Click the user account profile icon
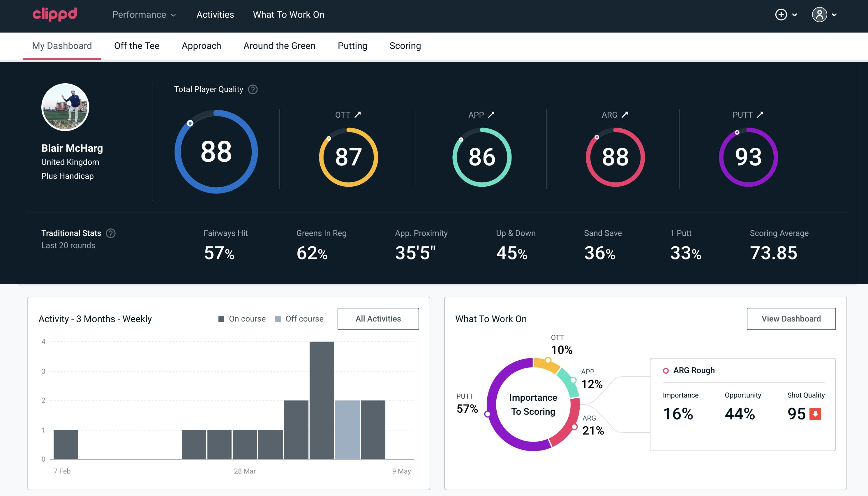The height and width of the screenshot is (496, 868). pos(820,14)
